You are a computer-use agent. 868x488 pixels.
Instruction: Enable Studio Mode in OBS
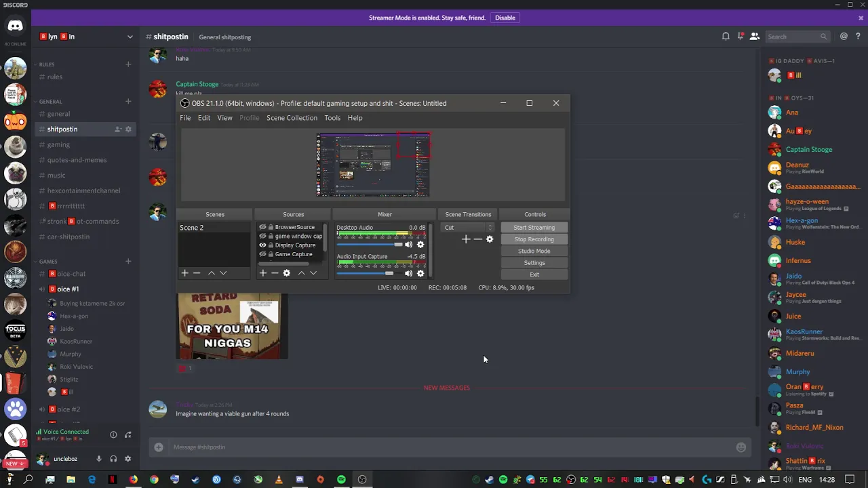coord(534,251)
